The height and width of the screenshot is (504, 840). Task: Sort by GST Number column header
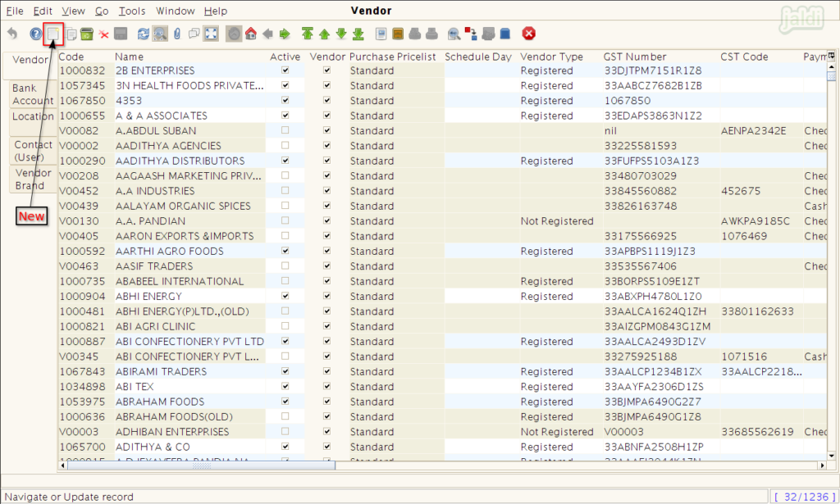pos(634,57)
